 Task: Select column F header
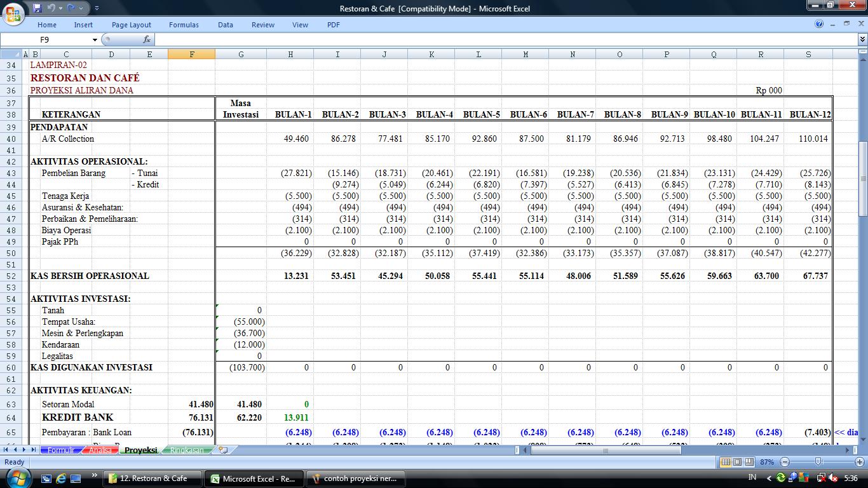pyautogui.click(x=192, y=54)
